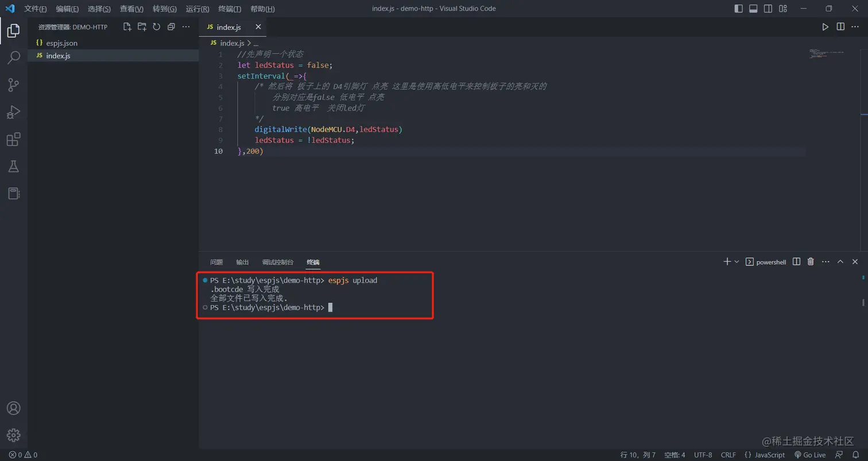Click the terminal vertical scrollbar

tap(863, 303)
